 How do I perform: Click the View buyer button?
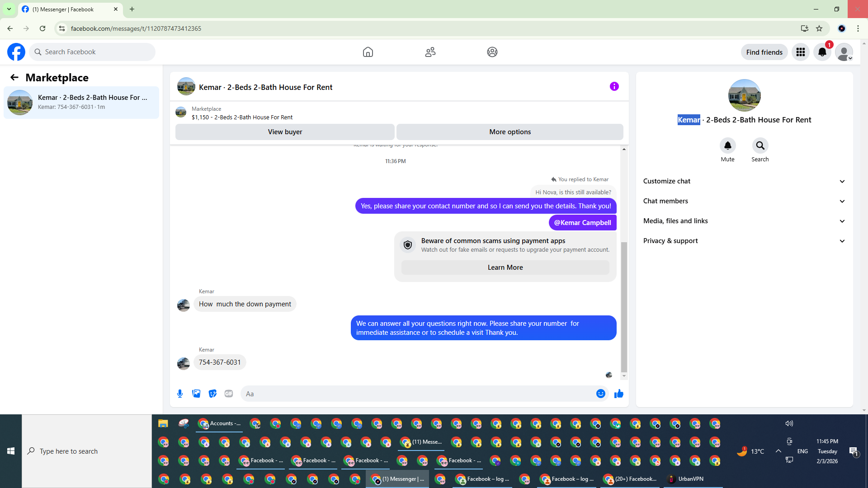click(285, 132)
